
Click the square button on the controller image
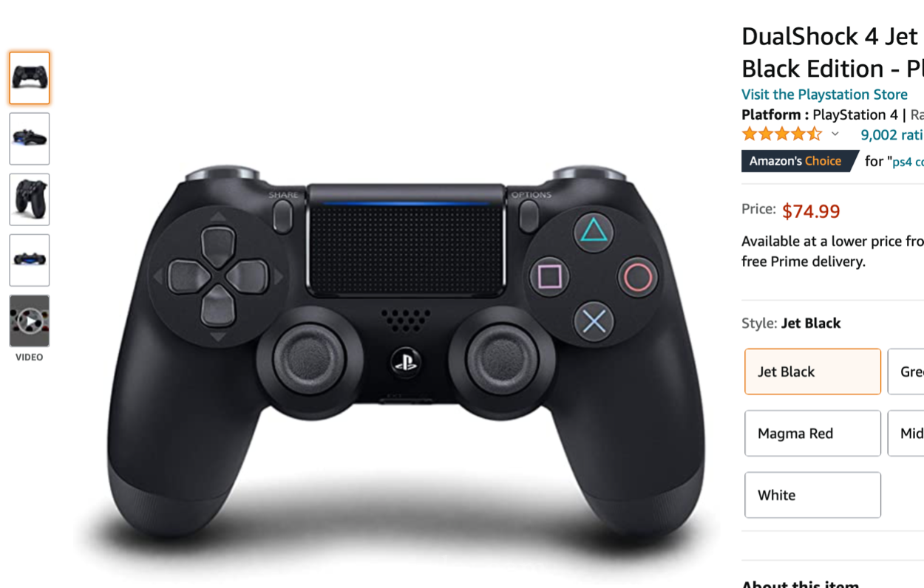[550, 277]
